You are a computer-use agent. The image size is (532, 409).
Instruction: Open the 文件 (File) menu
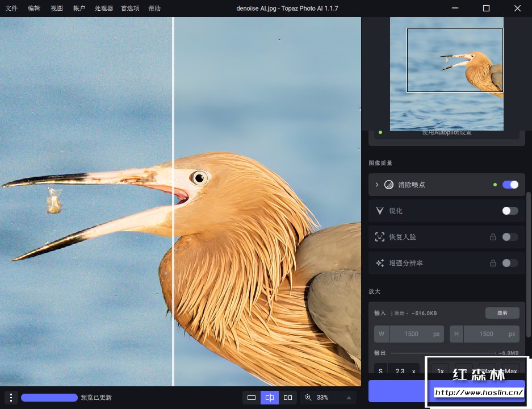[11, 9]
